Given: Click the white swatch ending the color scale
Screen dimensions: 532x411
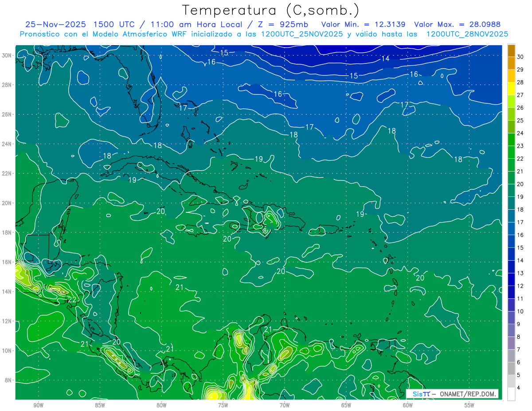Looking at the screenshot, I should pos(512,394).
